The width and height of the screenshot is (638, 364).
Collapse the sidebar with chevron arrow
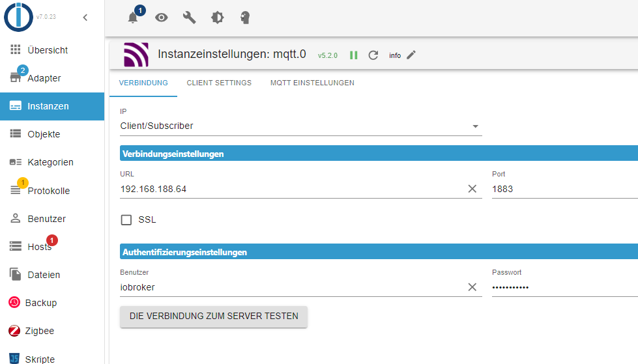click(x=85, y=17)
